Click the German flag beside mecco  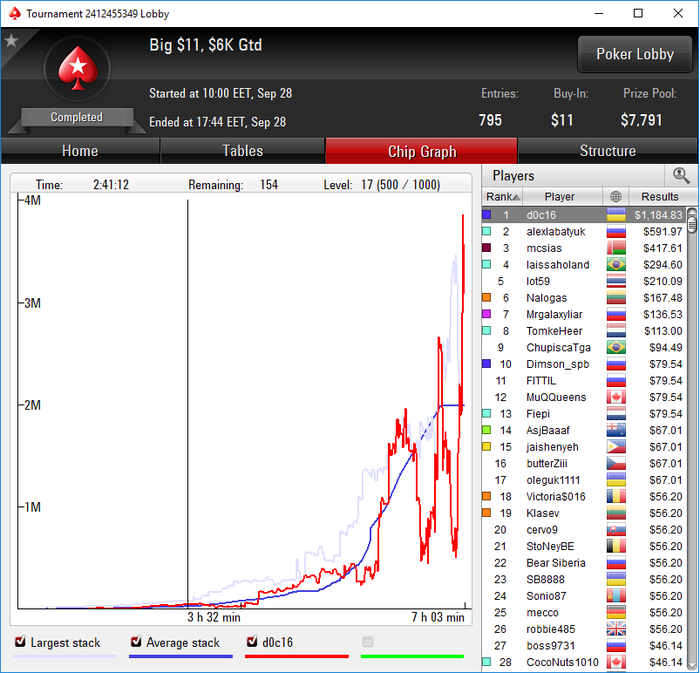[616, 612]
